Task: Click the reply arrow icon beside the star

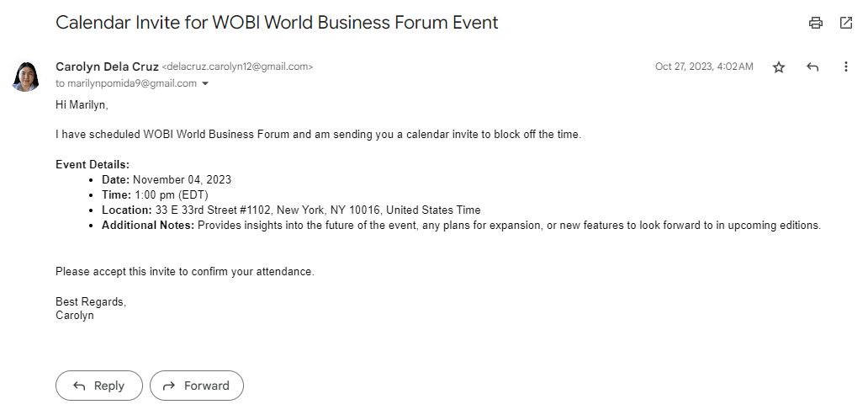Action: point(812,67)
